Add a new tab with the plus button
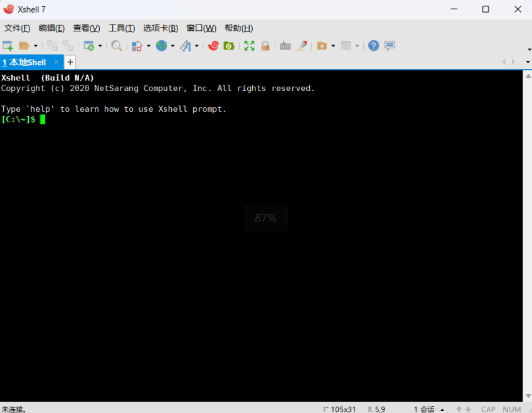This screenshot has height=413, width=532. point(70,62)
